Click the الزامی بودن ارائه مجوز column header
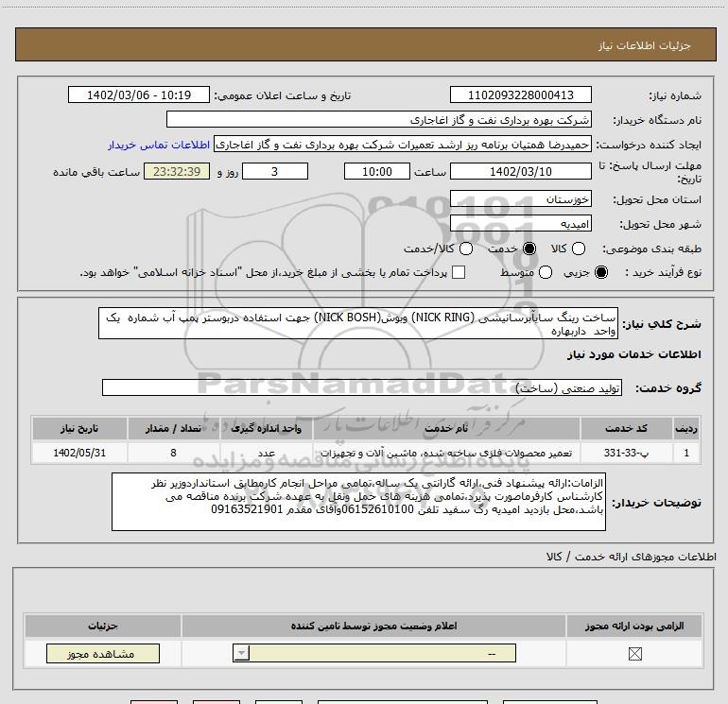This screenshot has width=728, height=704. [634, 626]
